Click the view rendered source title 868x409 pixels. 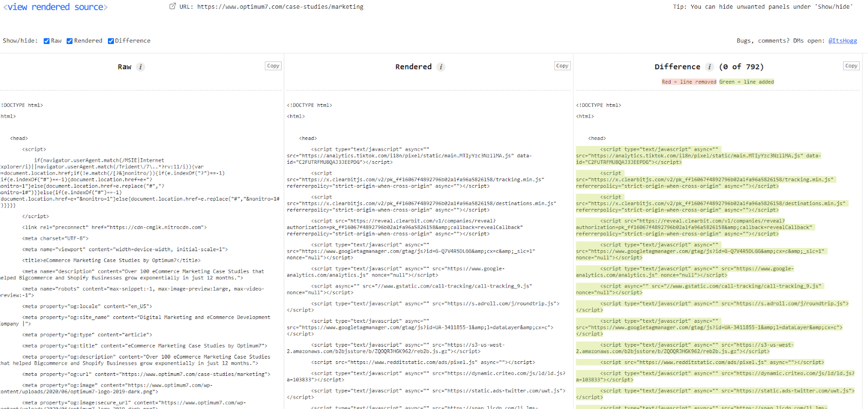[x=55, y=7]
